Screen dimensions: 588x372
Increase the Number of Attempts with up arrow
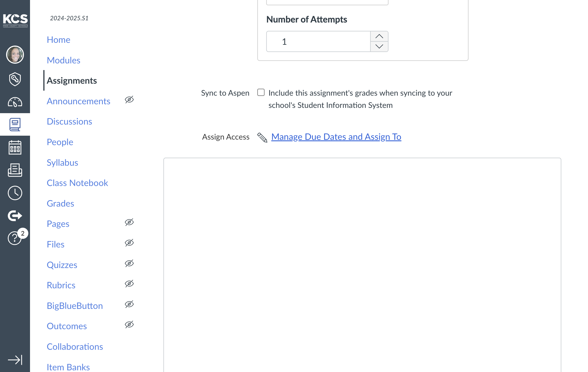tap(379, 36)
